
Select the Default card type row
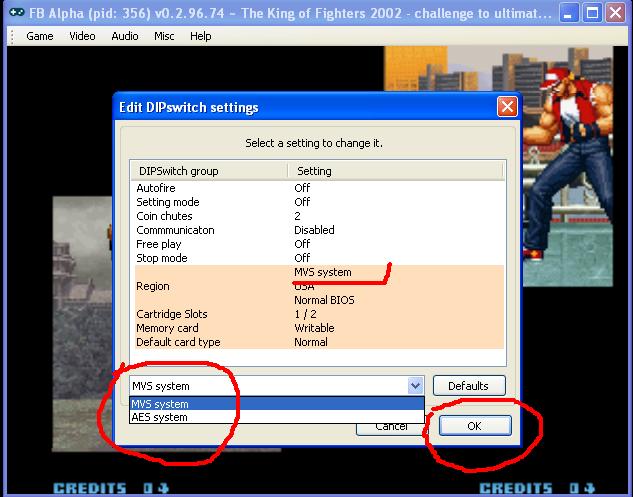pos(319,342)
